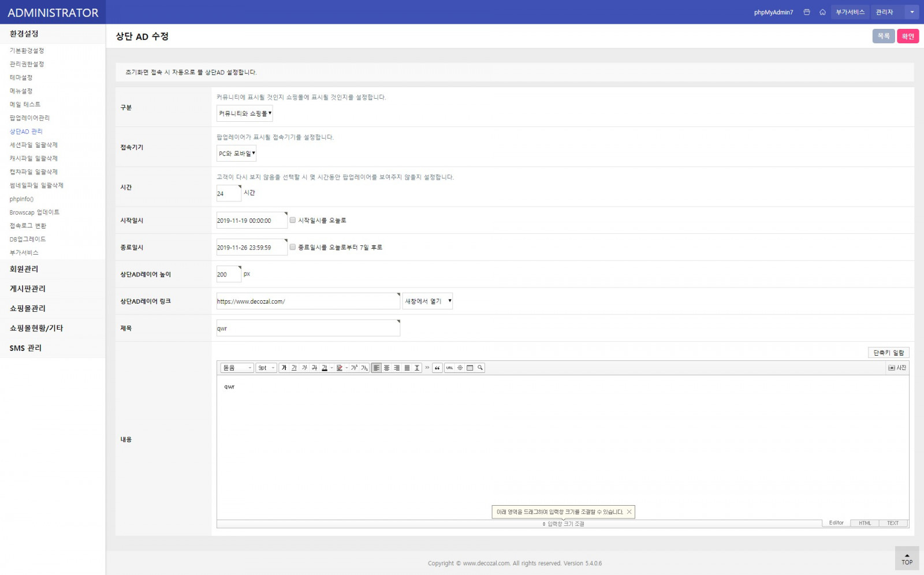Screen dimensions: 924x575
Task: Click the pink 확인 confirm button
Action: pos(908,36)
